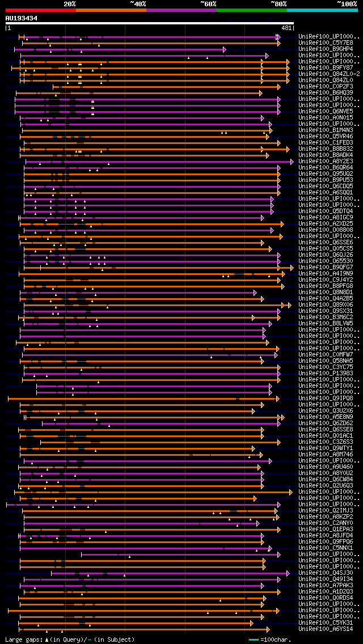
Task: Click hit label UniRef100_B8ADK4
Action: 326,155
